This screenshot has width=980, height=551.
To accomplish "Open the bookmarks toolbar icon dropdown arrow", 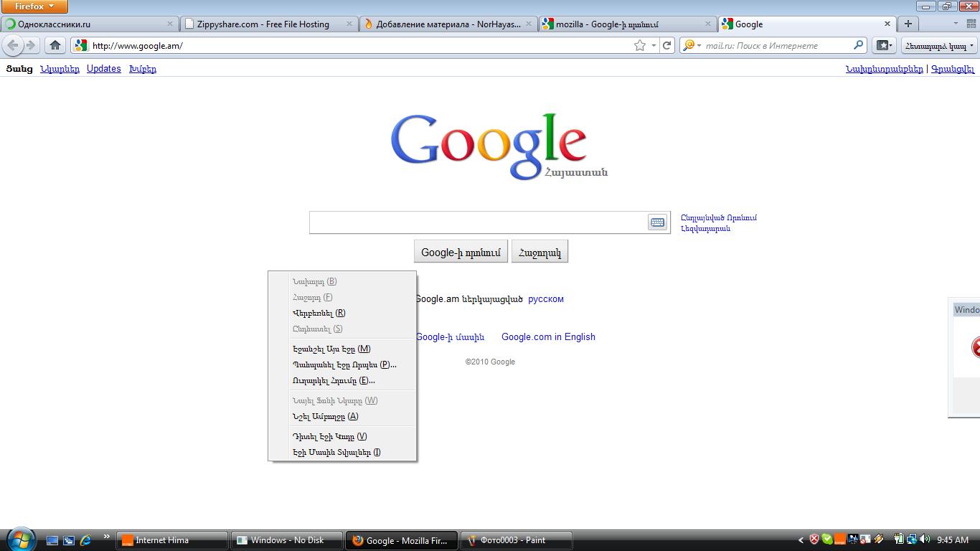I will [892, 45].
